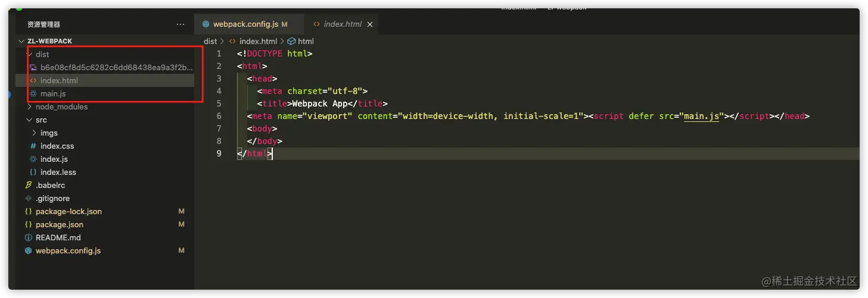Click the closing html tag on line 9
The width and height of the screenshot is (868, 298).
click(x=254, y=153)
